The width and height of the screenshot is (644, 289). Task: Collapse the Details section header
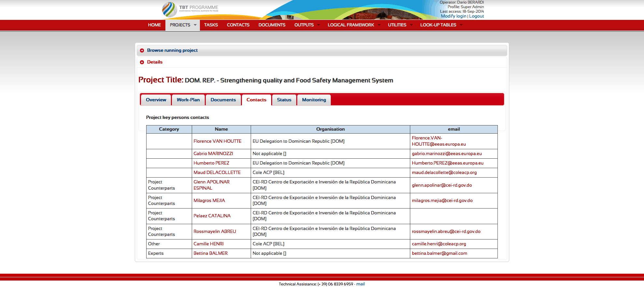pyautogui.click(x=322, y=62)
